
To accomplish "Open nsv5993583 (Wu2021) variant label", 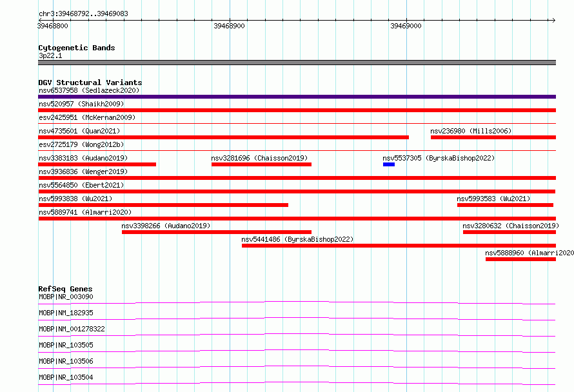I will (493, 199).
